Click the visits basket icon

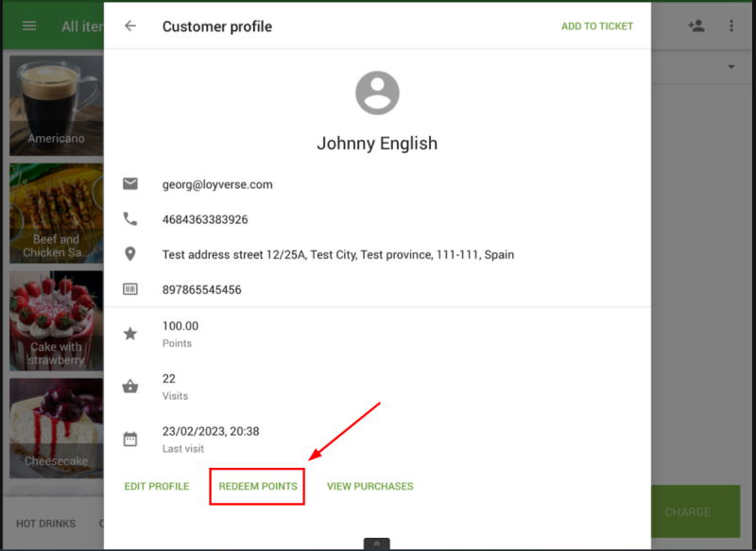pos(130,387)
